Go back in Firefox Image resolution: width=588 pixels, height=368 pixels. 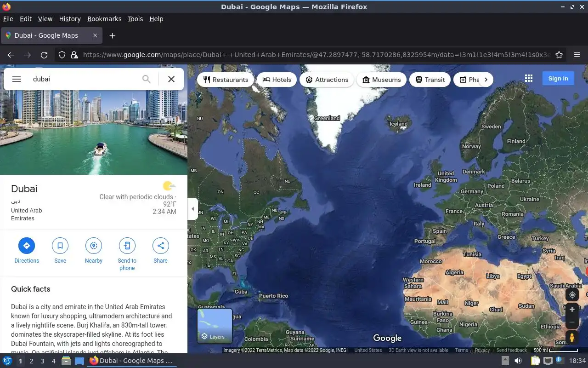11,55
